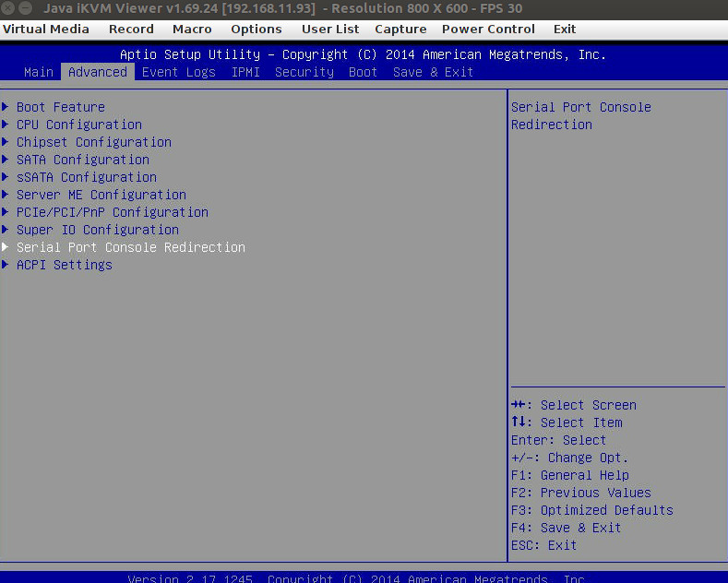
Task: Open the Macro menu
Action: click(x=192, y=30)
